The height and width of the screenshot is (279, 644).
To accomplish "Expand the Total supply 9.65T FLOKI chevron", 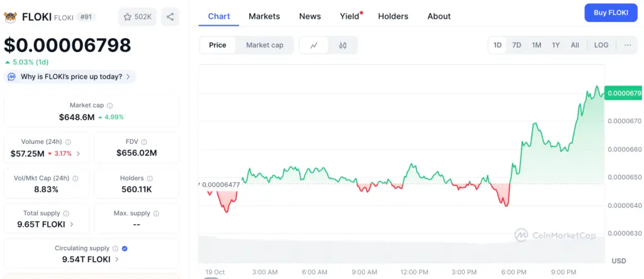I will pos(71,224).
